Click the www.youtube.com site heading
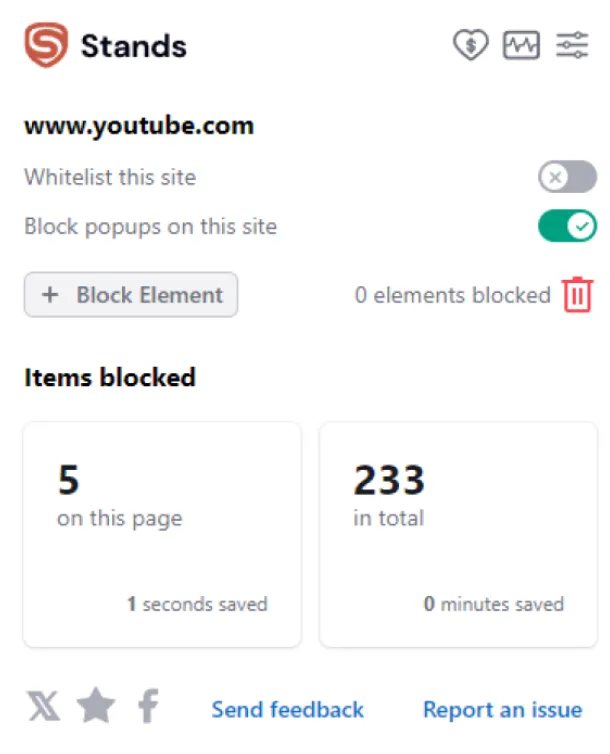Viewport: 610px width, 754px height. tap(139, 126)
